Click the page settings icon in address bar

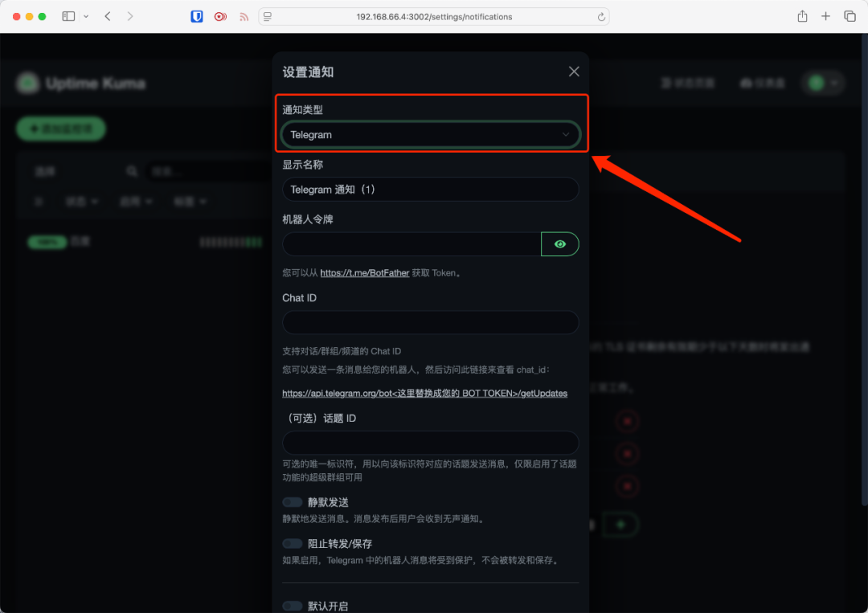point(268,17)
